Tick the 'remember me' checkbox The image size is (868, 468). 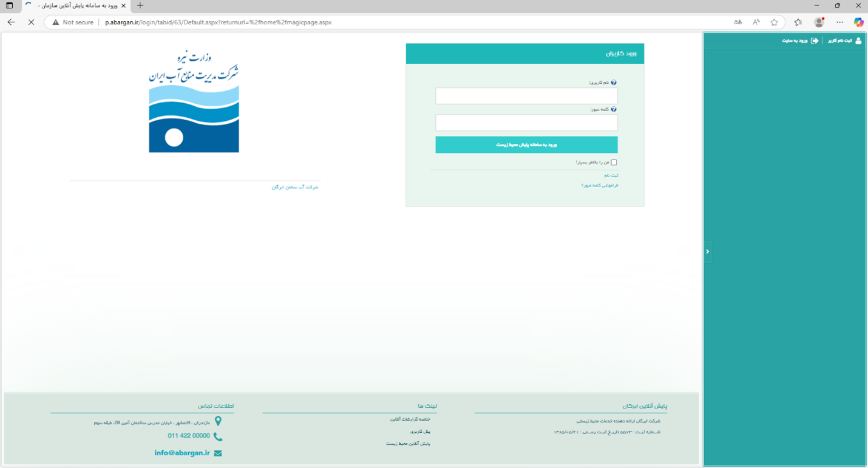[x=614, y=163]
